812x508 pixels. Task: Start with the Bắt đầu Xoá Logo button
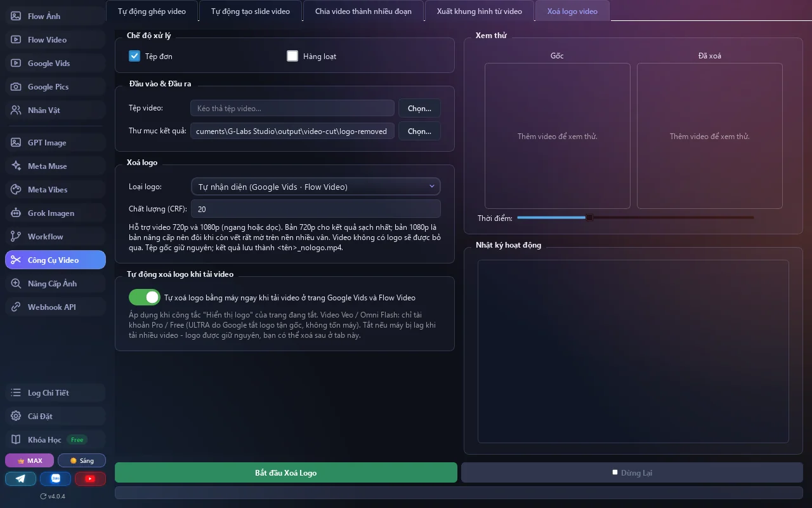pos(286,473)
